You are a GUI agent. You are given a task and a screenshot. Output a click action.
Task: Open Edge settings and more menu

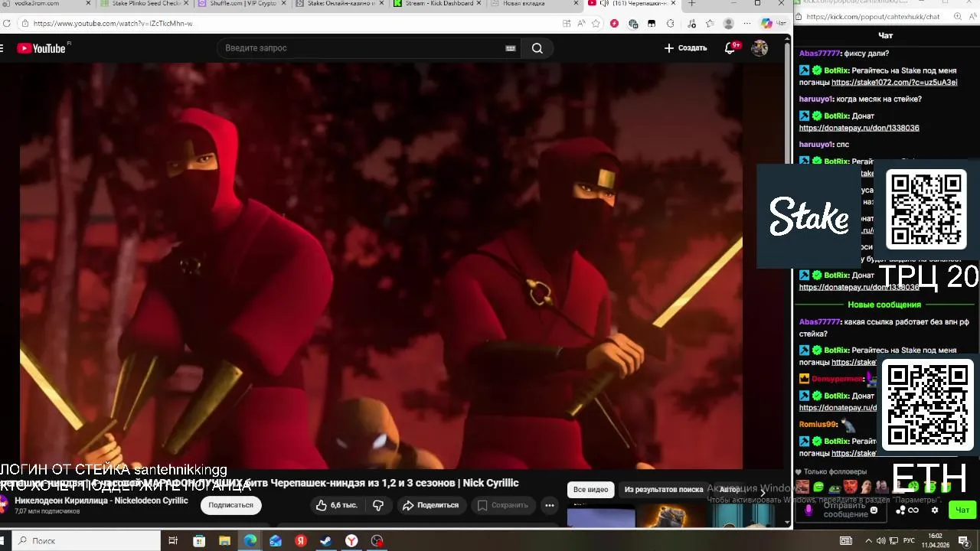pos(746,24)
